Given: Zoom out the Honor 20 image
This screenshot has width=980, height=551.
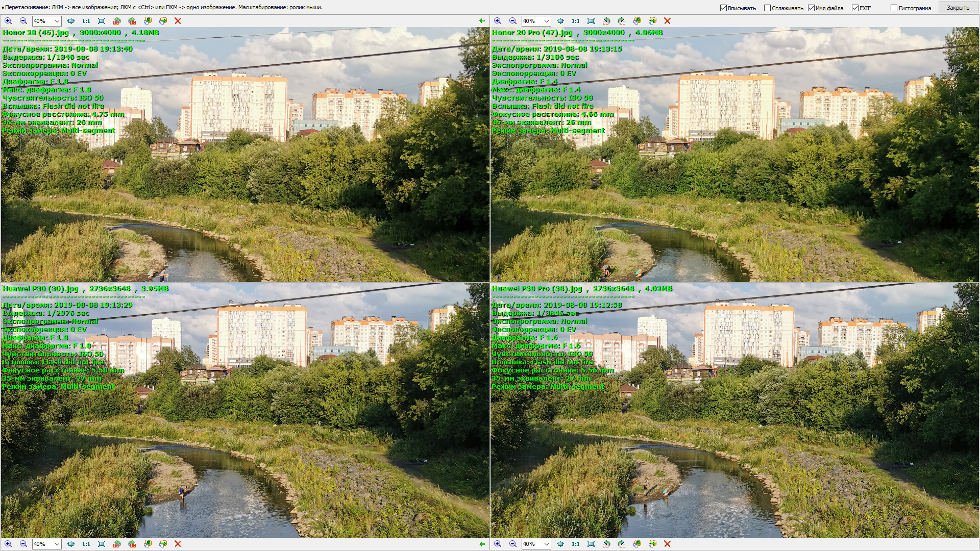Looking at the screenshot, I should (23, 21).
